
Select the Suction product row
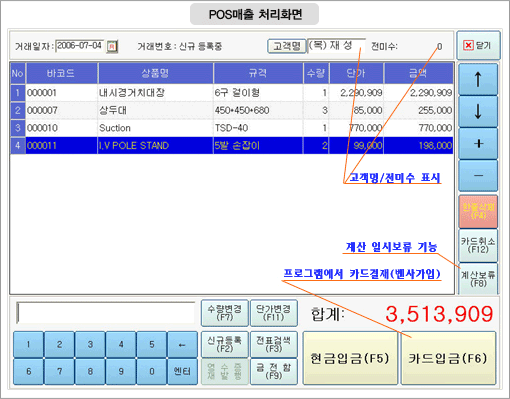(232, 128)
